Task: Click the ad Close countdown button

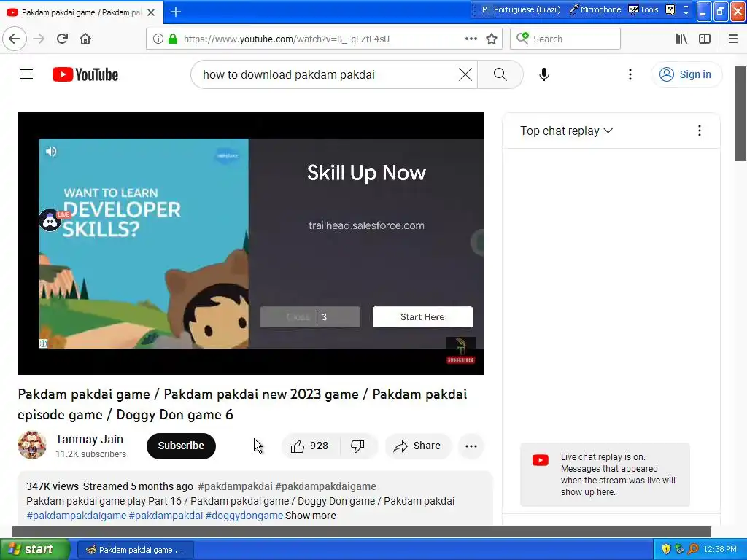Action: [310, 316]
